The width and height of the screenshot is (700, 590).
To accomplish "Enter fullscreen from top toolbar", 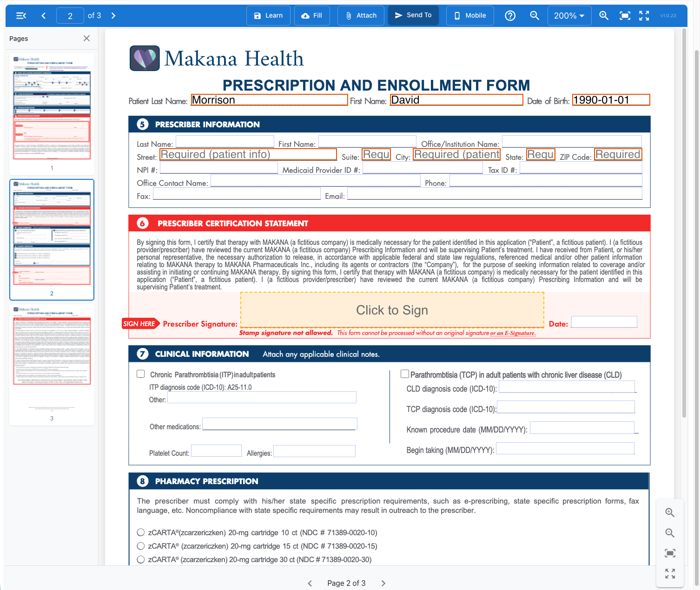I will point(644,16).
